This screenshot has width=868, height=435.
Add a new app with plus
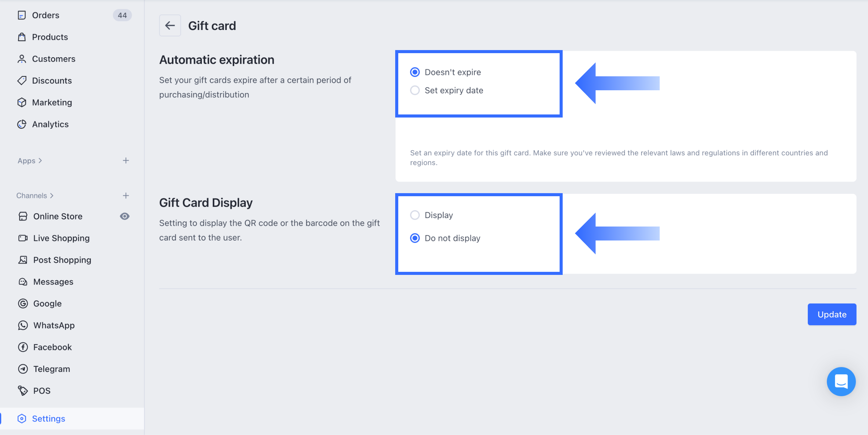click(126, 161)
